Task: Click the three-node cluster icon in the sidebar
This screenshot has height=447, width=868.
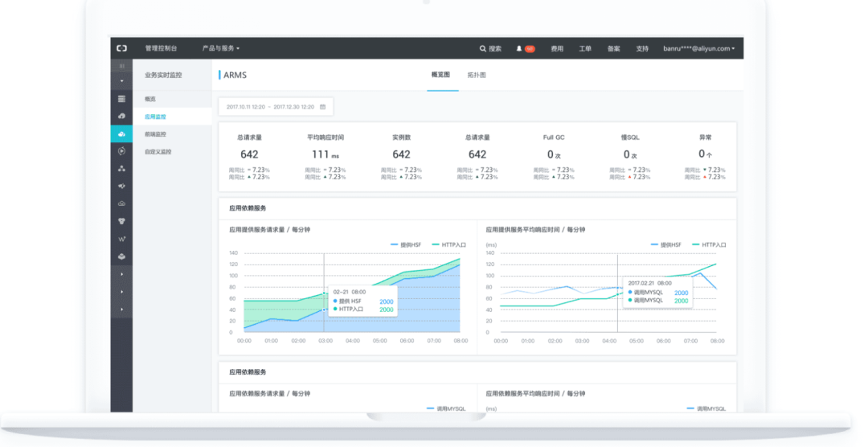Action: click(122, 168)
